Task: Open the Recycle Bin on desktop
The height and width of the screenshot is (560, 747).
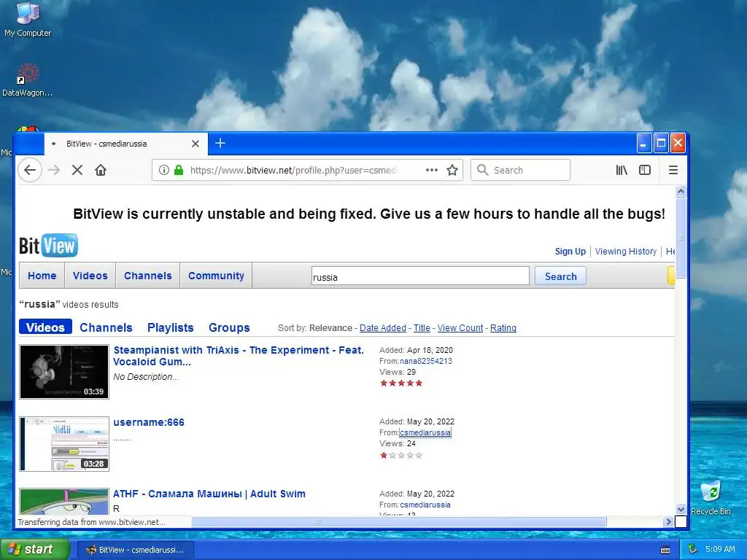Action: (711, 497)
